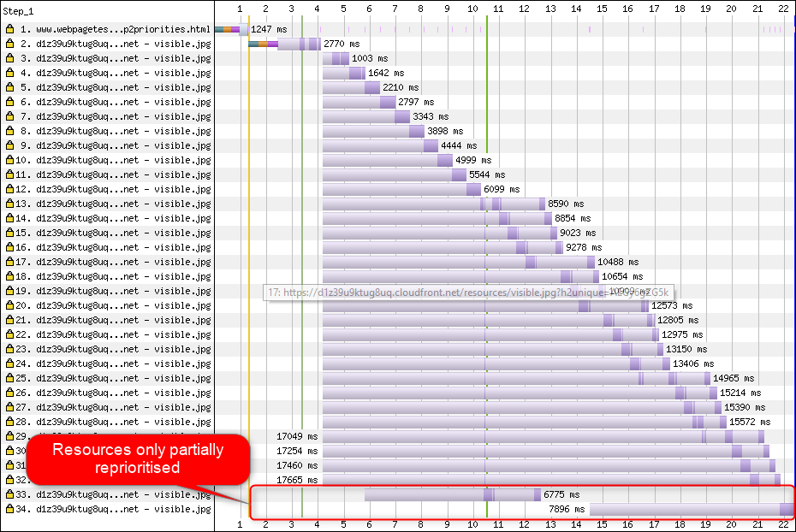This screenshot has height=532, width=796.
Task: Select the request 33 waterfall bar
Action: tap(453, 494)
